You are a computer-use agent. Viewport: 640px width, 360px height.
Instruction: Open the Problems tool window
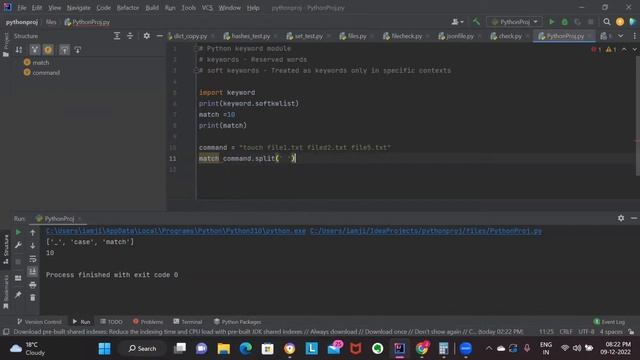point(148,322)
